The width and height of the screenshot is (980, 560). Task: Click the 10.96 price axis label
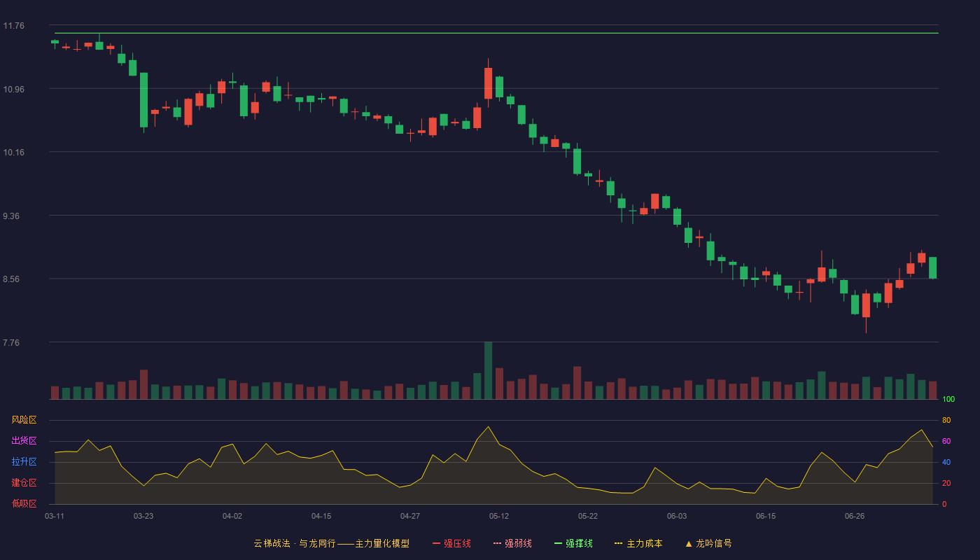(x=13, y=89)
